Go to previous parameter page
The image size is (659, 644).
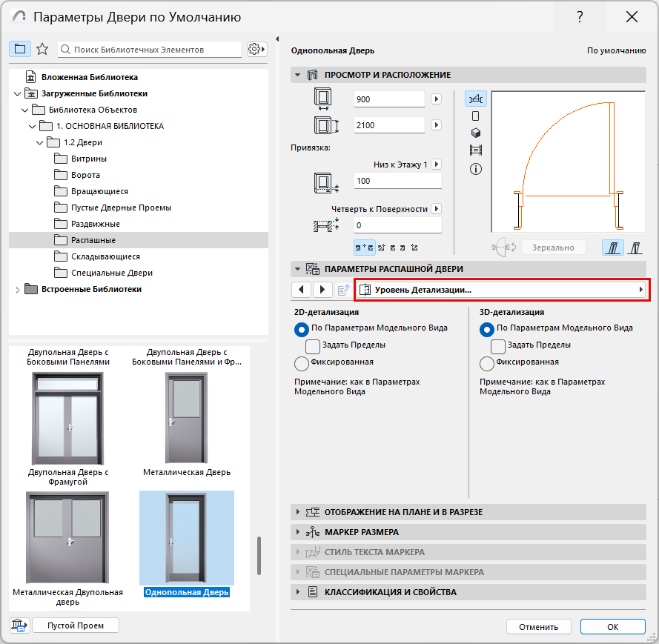[x=302, y=290]
